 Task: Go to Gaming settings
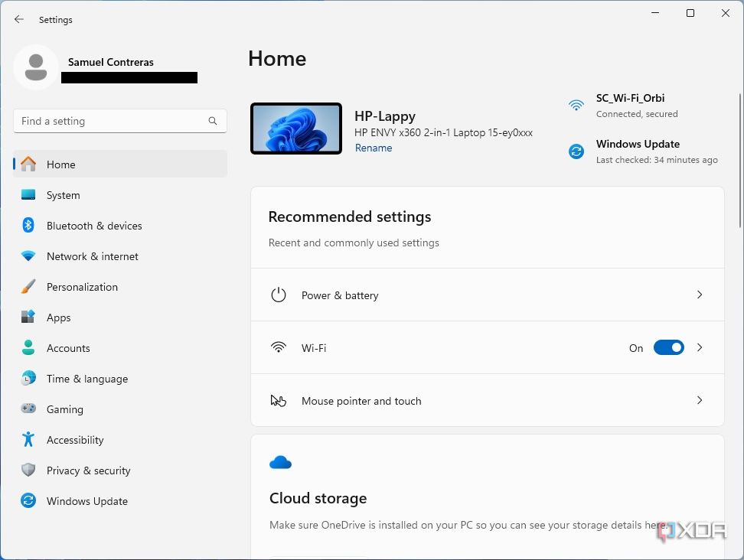[120, 409]
